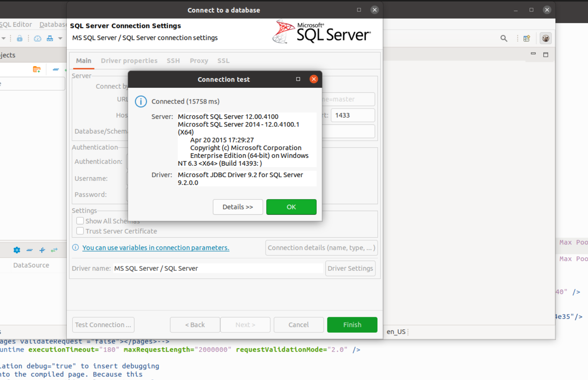Maximize the Connect to a database window

click(x=359, y=10)
